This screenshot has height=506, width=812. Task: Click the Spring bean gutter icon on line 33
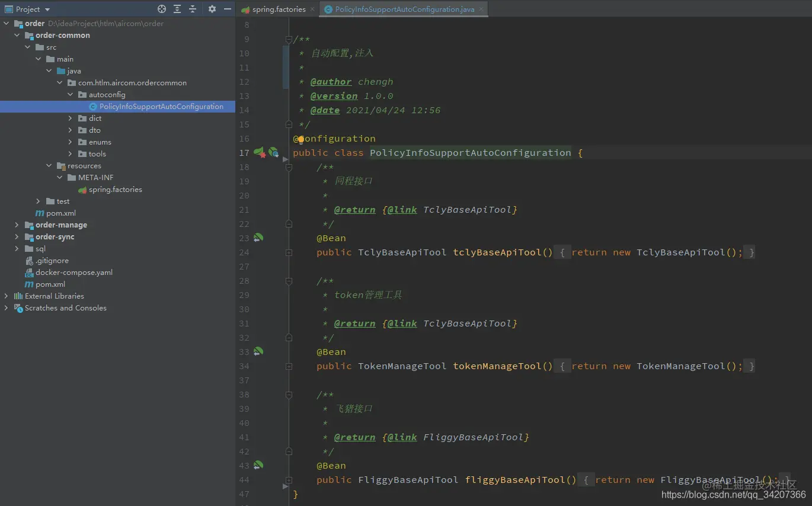(x=258, y=351)
